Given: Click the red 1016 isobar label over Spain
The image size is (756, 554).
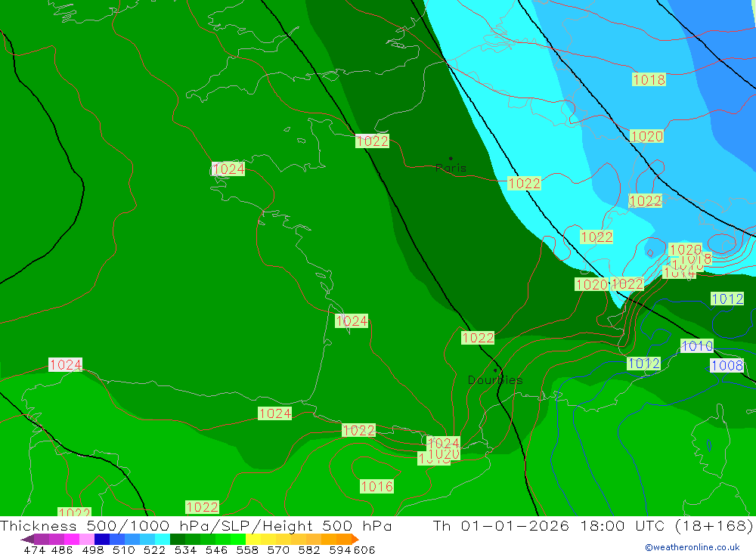Looking at the screenshot, I should pyautogui.click(x=377, y=487).
